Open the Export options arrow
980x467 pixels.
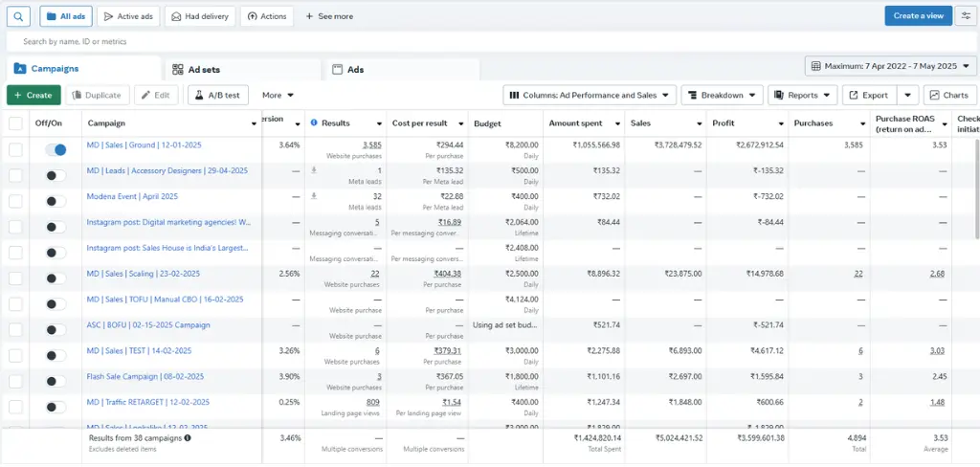[x=907, y=95]
